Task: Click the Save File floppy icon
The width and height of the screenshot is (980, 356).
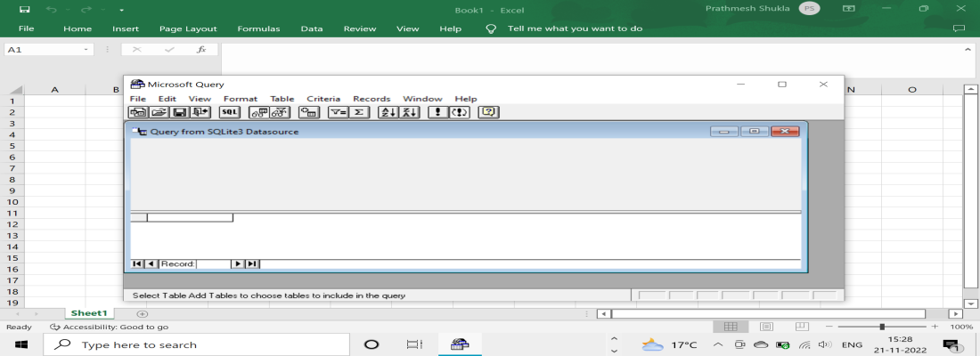Action: pos(180,112)
